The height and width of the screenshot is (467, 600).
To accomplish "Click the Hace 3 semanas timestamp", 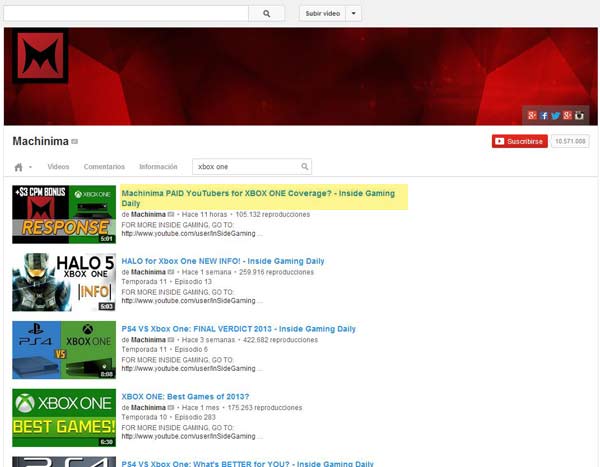I will pos(208,340).
